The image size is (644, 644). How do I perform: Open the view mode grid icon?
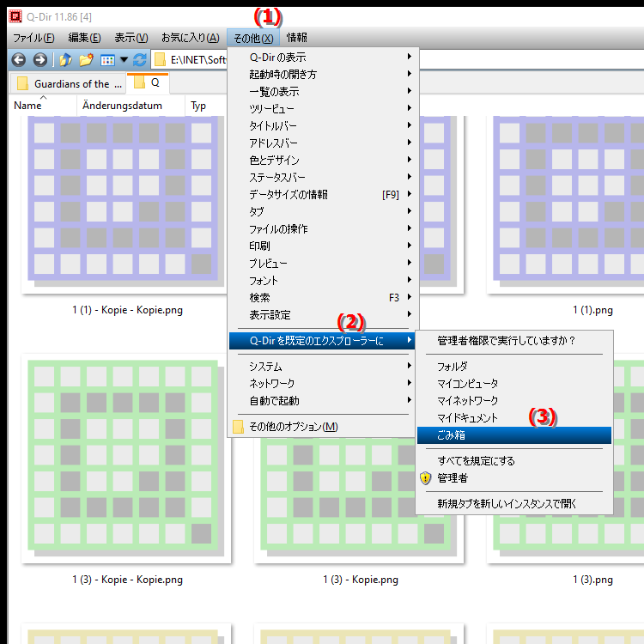point(107,60)
